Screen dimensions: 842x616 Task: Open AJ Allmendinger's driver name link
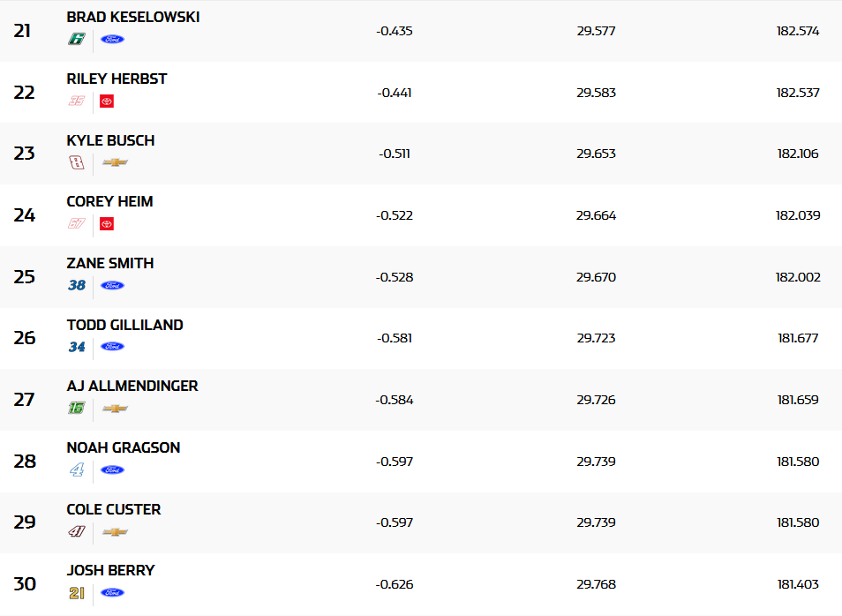pos(132,386)
